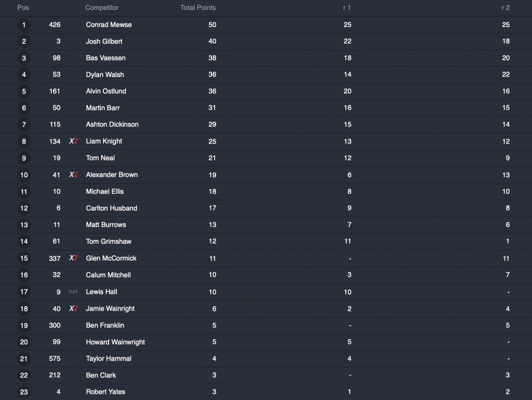The height and width of the screenshot is (400, 532).
Task: Click rider number 426 in first row
Action: coord(55,25)
